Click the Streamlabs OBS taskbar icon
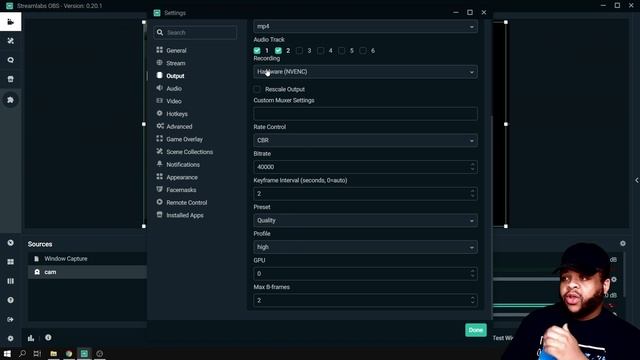Viewport: 640px width, 360px height. click(84, 353)
